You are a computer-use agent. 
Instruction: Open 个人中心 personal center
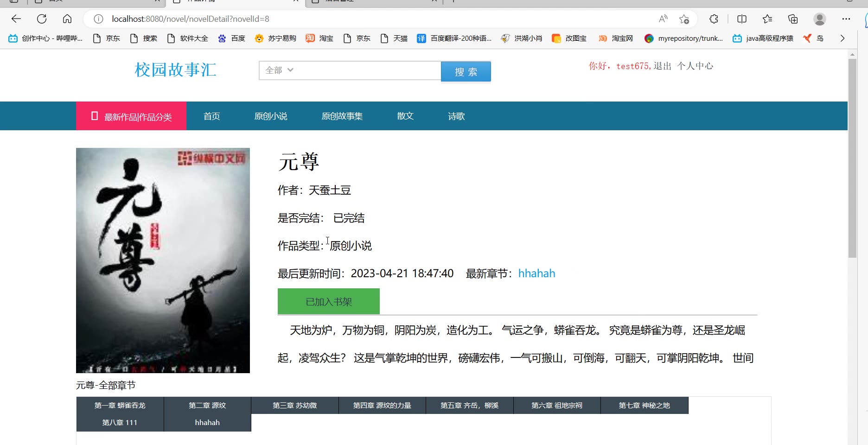(695, 66)
